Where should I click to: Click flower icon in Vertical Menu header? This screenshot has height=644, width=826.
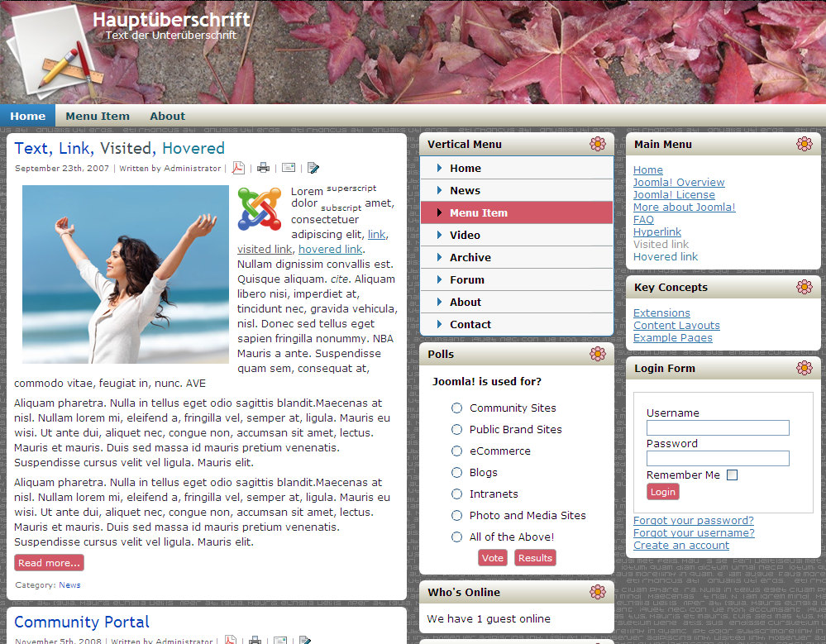(x=597, y=144)
